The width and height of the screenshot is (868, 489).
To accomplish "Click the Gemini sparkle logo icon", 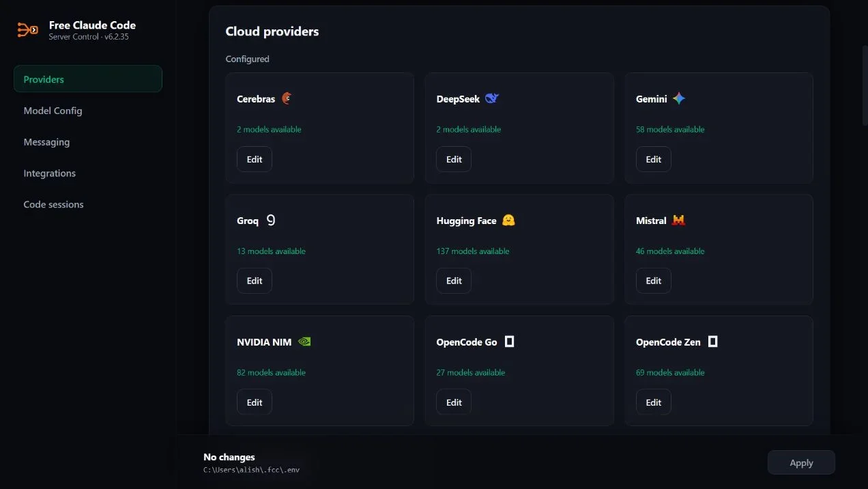I will tap(678, 98).
